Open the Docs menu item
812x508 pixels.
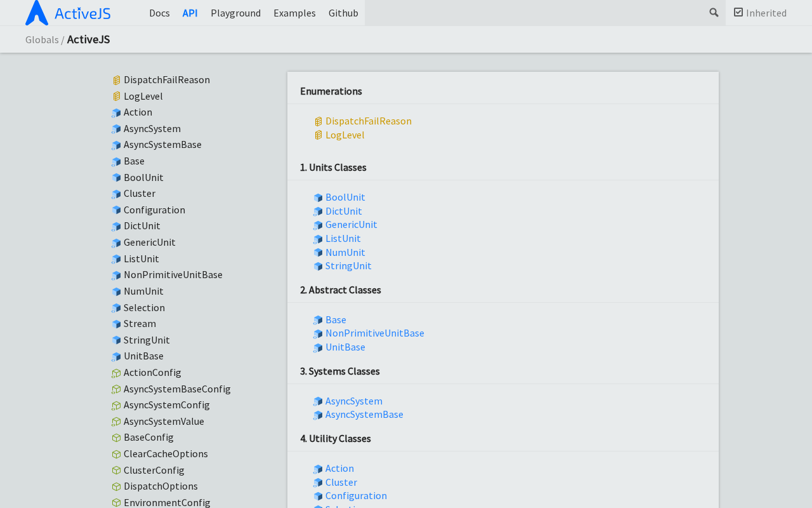(x=159, y=13)
